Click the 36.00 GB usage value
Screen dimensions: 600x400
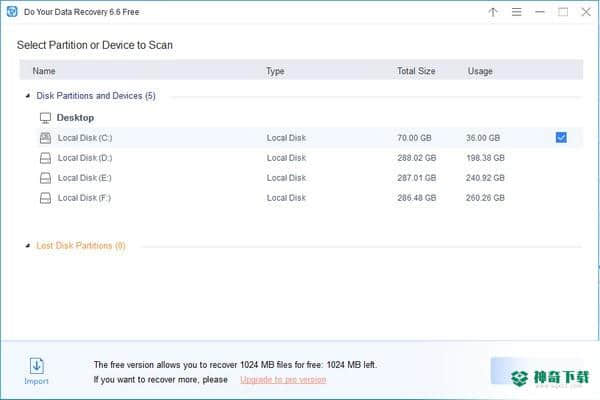[x=483, y=138]
